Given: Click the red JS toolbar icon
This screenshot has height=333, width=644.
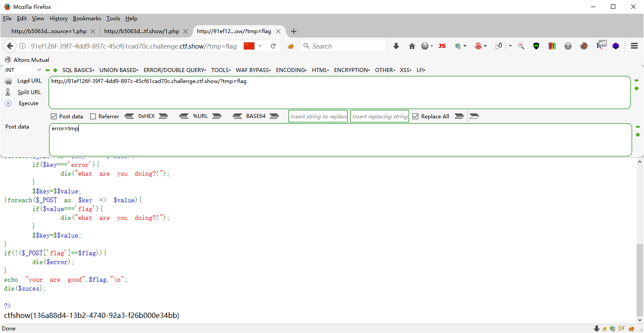Looking at the screenshot, I should click(x=442, y=46).
